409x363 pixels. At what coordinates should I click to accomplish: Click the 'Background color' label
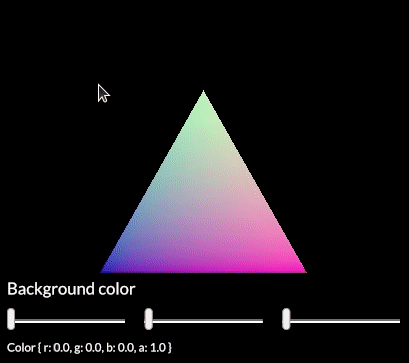(71, 289)
